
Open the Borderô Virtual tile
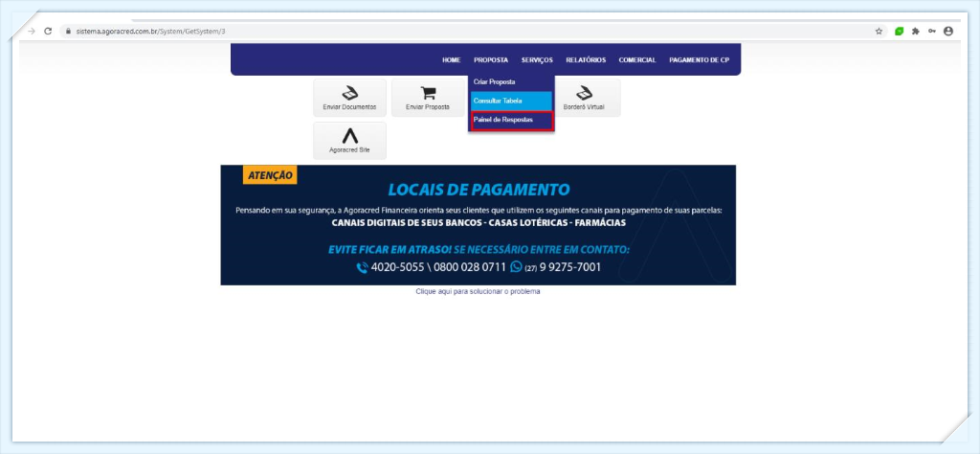click(x=587, y=98)
